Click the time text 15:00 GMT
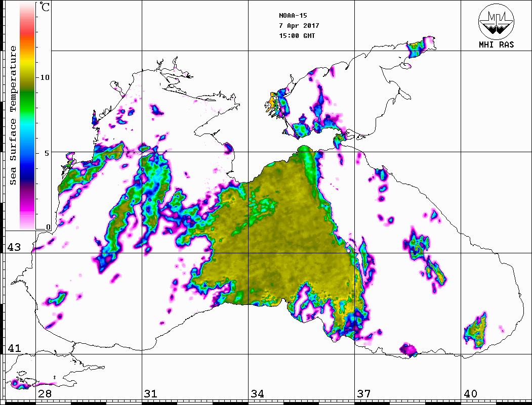 coord(297,35)
